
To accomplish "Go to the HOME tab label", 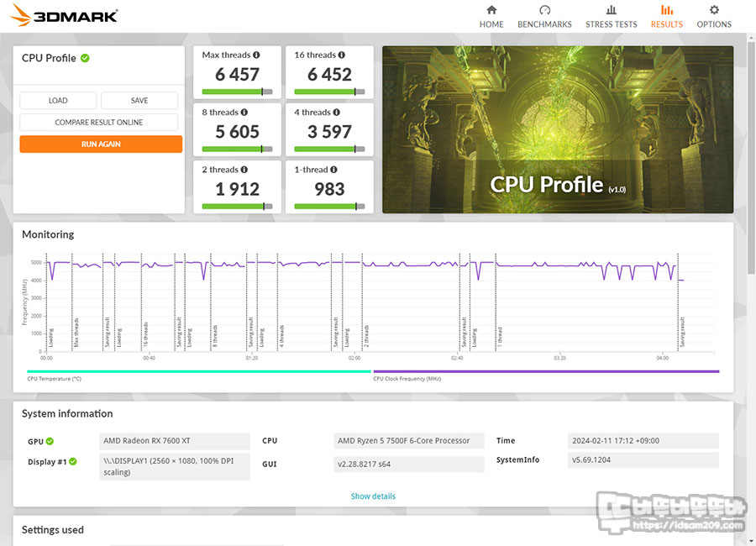I will (x=491, y=24).
